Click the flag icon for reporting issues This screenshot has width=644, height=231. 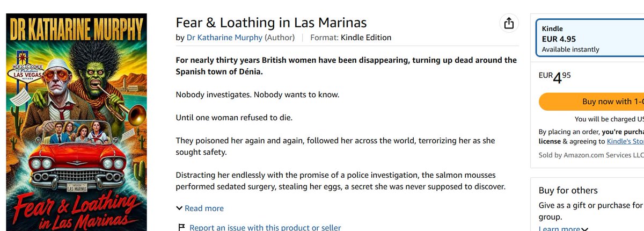(181, 228)
